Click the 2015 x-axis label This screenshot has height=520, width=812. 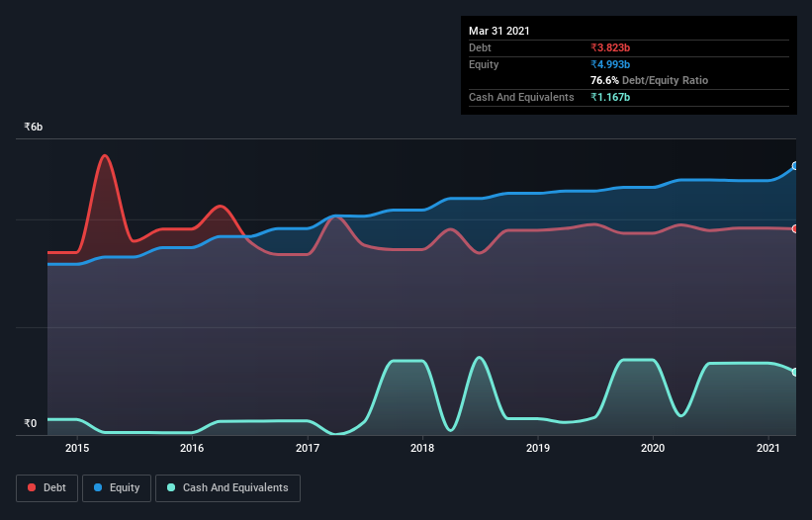[77, 448]
